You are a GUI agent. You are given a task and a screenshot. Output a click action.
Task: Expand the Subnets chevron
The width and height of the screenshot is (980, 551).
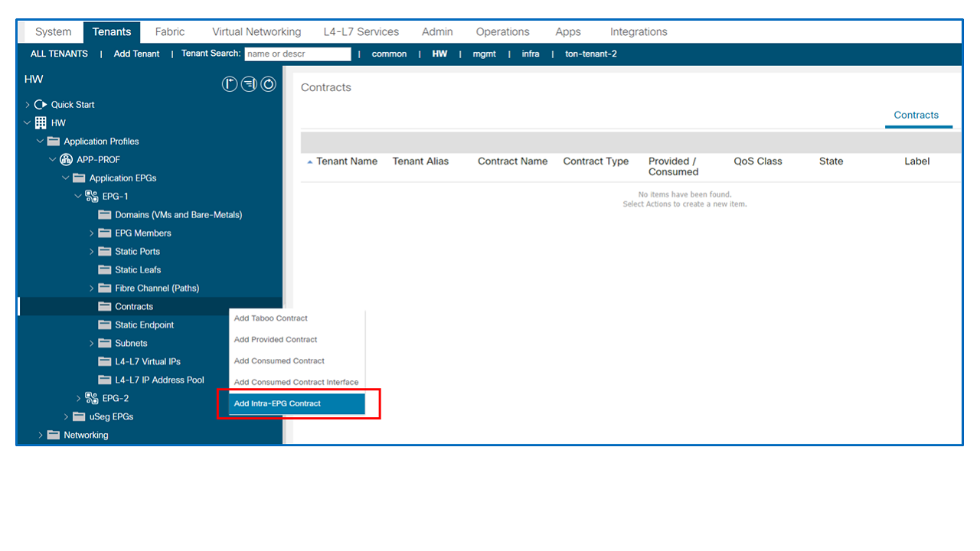pos(91,344)
